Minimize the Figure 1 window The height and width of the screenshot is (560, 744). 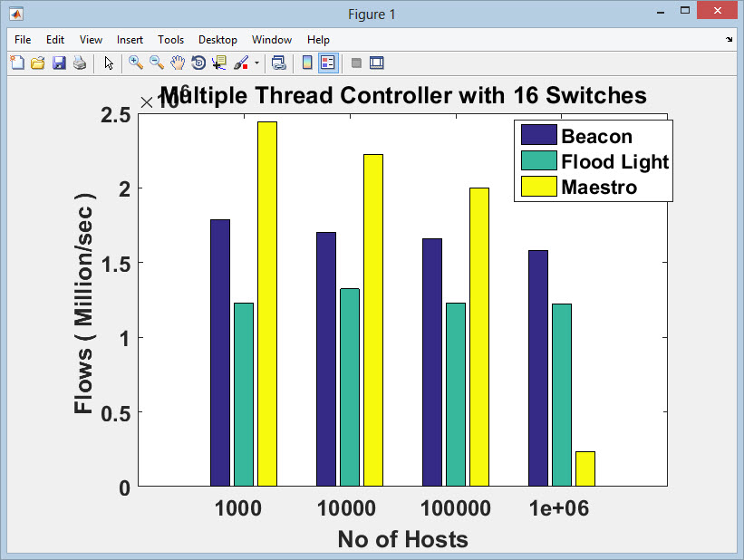click(x=660, y=12)
